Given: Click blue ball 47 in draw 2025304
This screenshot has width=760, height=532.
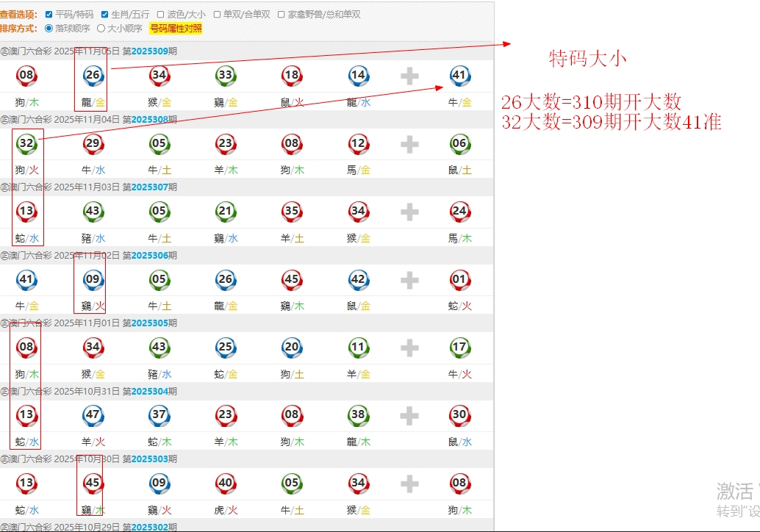Looking at the screenshot, I should click(x=93, y=415).
